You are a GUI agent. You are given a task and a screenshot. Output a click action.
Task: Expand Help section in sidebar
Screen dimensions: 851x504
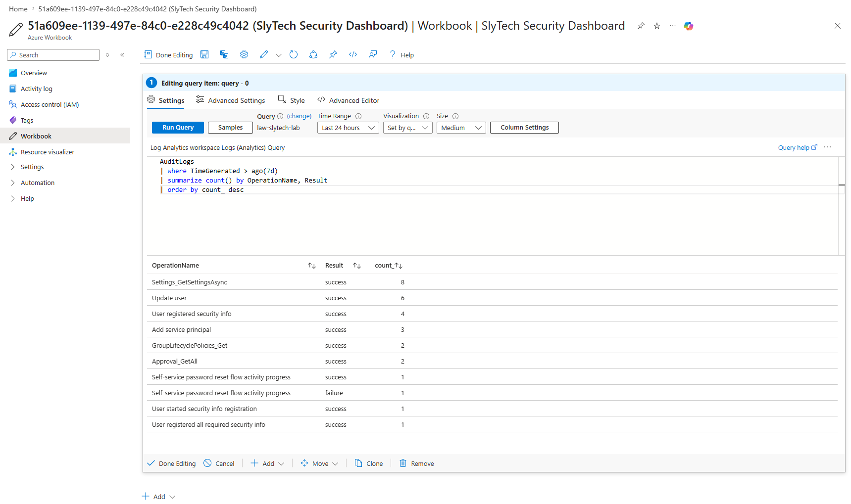(27, 198)
